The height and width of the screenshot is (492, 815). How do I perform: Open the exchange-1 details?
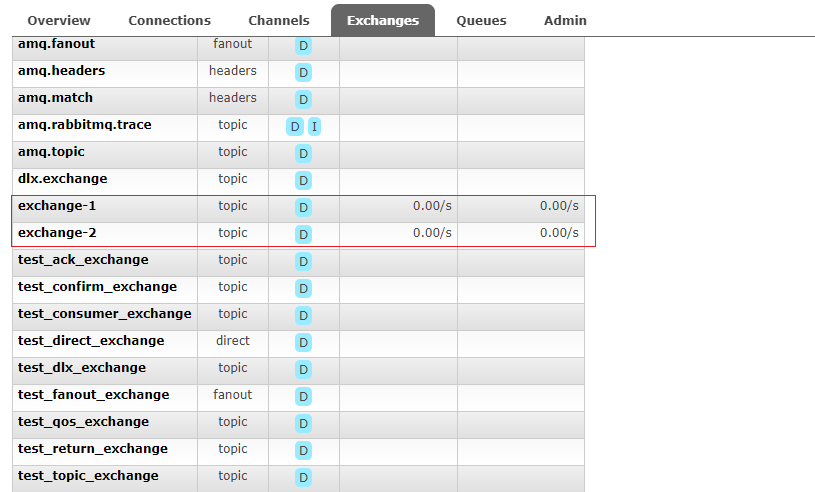click(57, 206)
